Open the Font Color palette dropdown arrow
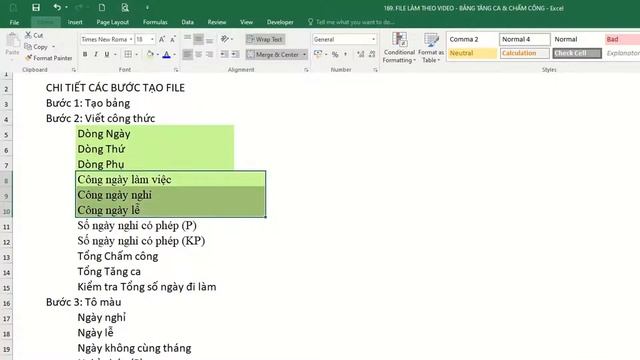The image size is (640, 360). [x=175, y=54]
